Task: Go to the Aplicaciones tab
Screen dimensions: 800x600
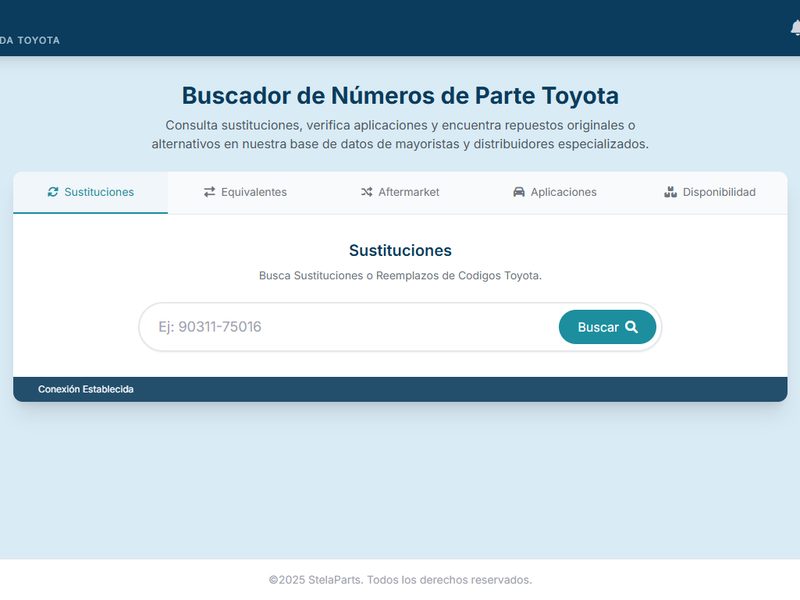Action: [x=555, y=192]
